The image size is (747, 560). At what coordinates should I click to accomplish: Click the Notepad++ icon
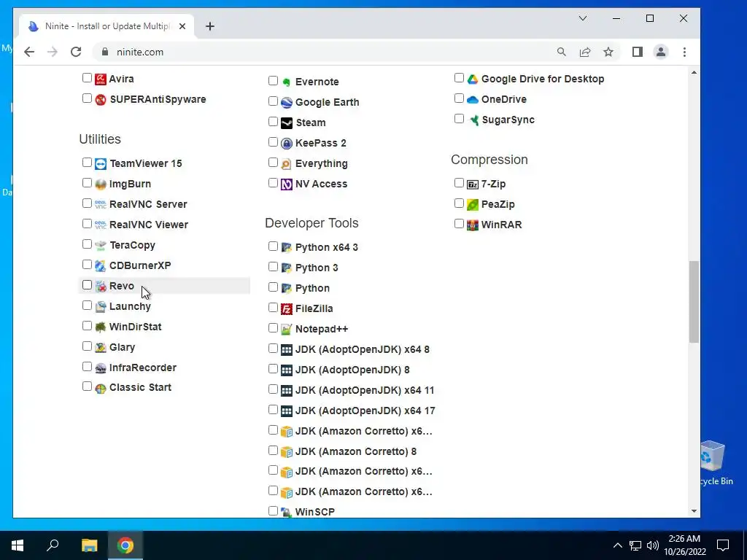286,330
